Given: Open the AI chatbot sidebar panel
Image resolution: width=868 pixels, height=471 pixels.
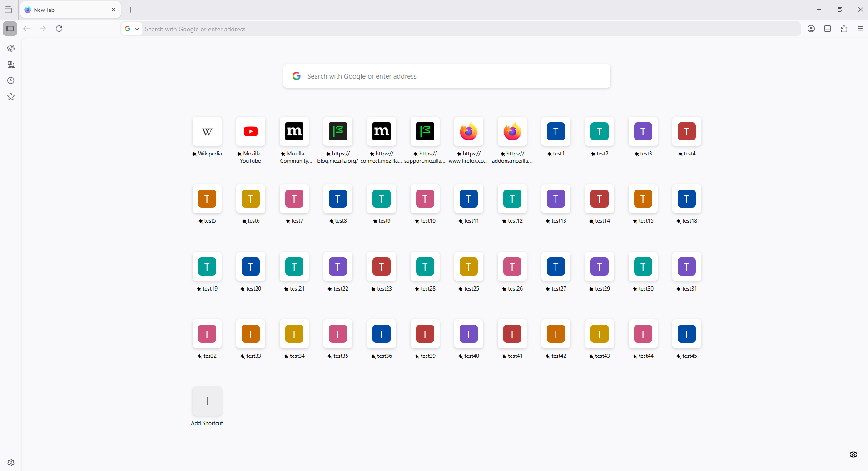Looking at the screenshot, I should [x=11, y=48].
